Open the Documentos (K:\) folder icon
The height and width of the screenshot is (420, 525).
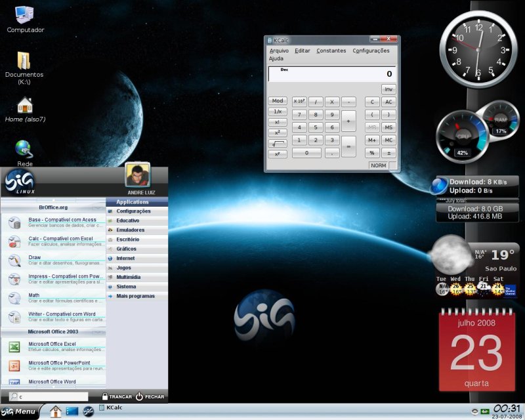24,60
